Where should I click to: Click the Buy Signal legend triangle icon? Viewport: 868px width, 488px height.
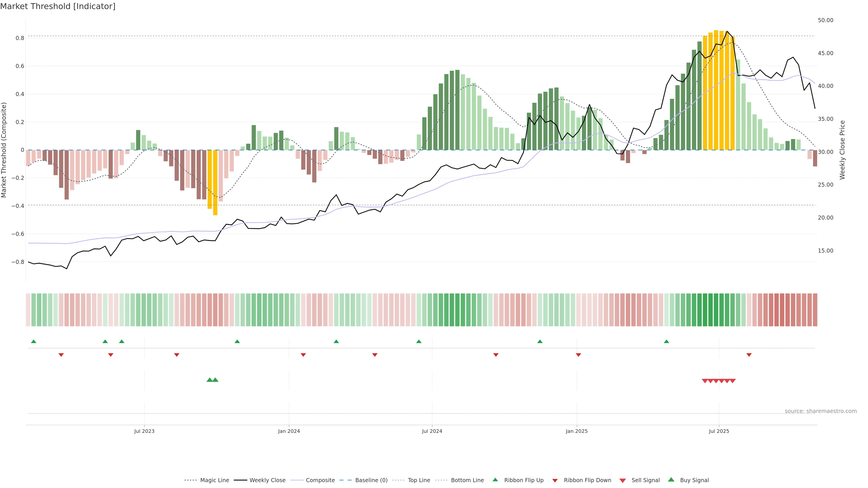[671, 480]
